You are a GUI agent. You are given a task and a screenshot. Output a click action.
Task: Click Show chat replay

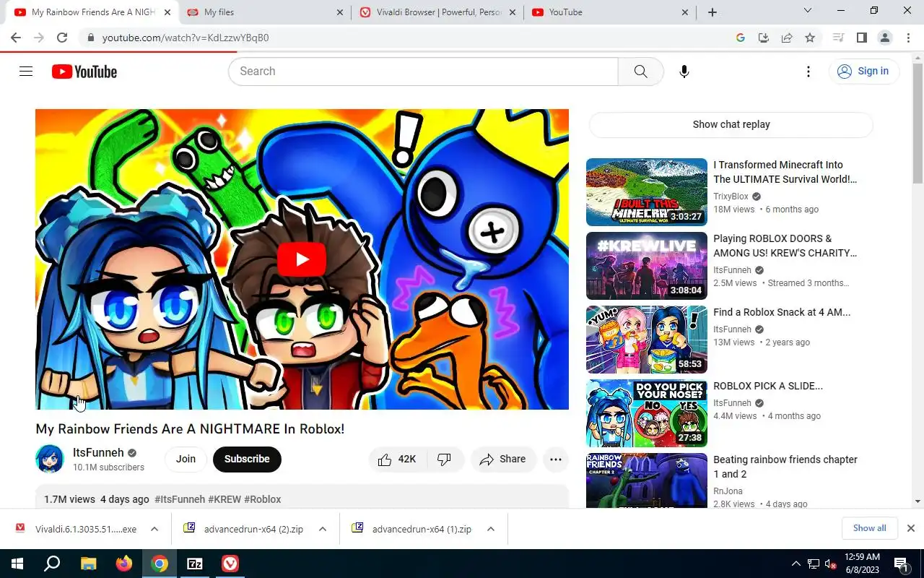coord(731,124)
